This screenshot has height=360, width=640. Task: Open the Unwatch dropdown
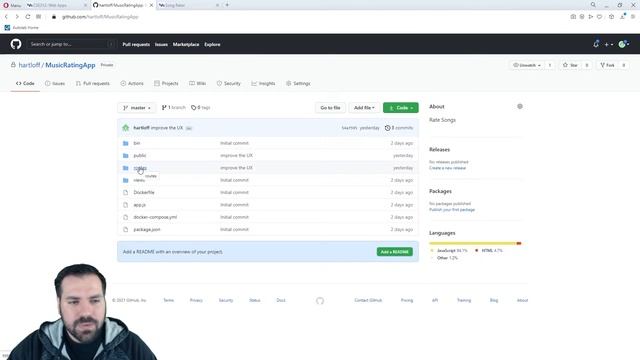527,65
